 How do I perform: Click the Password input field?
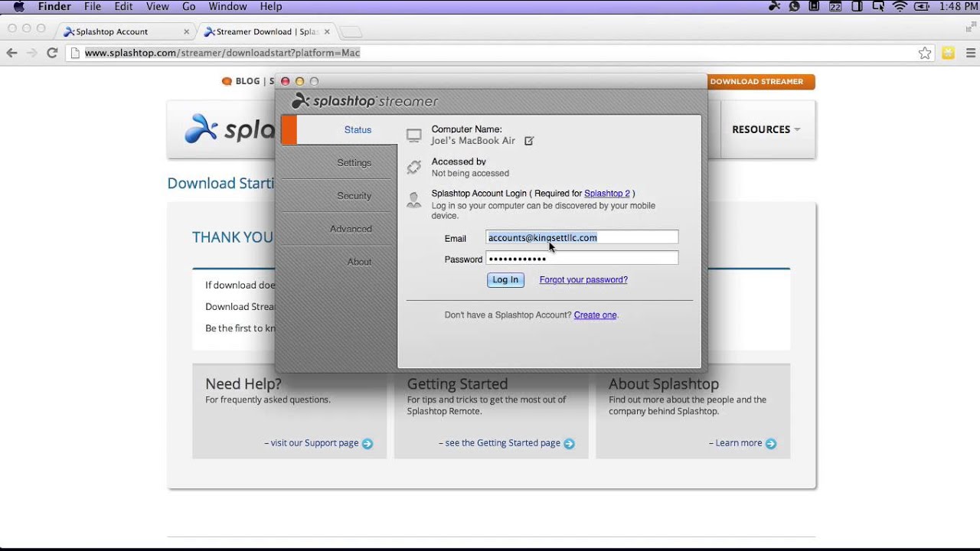click(x=582, y=259)
